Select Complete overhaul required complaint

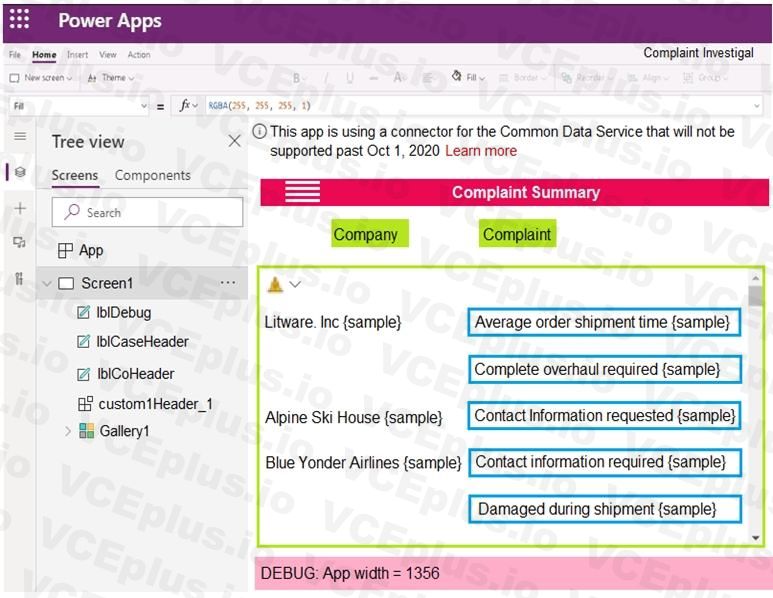coord(604,369)
